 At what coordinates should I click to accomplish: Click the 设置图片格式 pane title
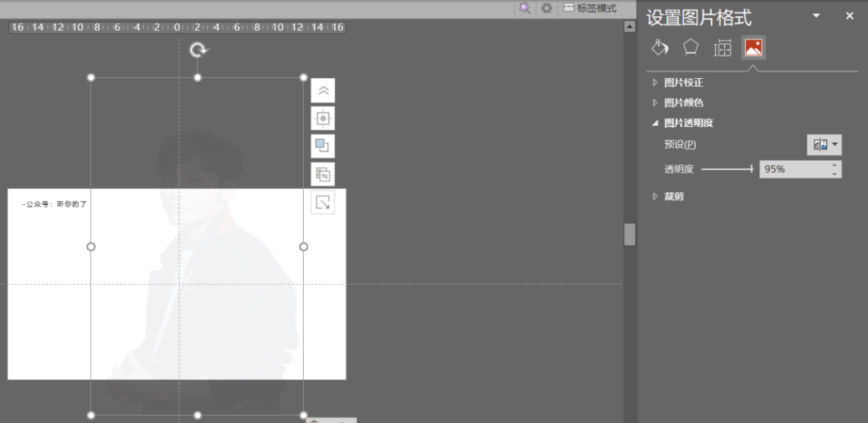tap(699, 18)
